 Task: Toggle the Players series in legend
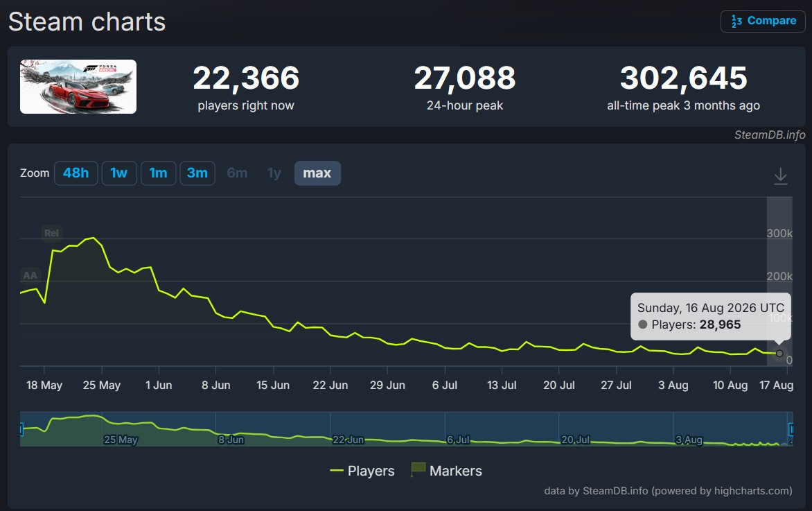[362, 471]
